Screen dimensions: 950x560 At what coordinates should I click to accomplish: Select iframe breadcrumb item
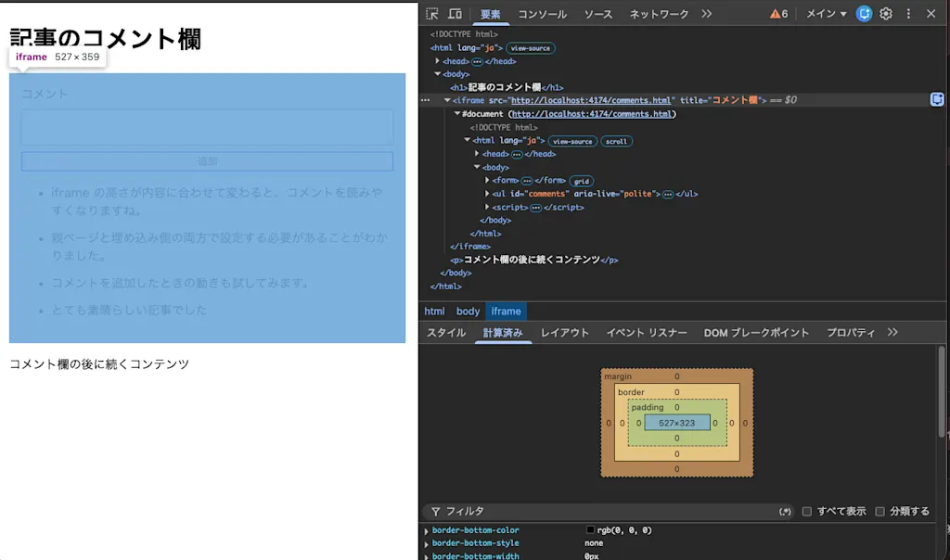point(506,312)
